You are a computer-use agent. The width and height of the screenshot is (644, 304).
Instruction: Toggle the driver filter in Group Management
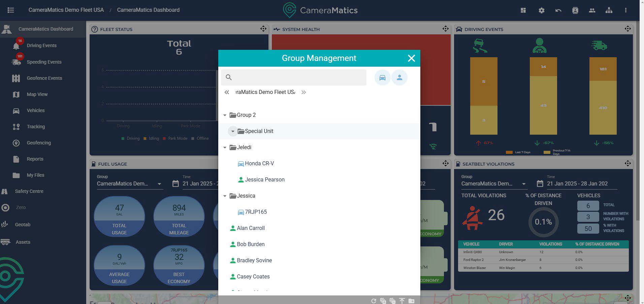click(x=399, y=78)
